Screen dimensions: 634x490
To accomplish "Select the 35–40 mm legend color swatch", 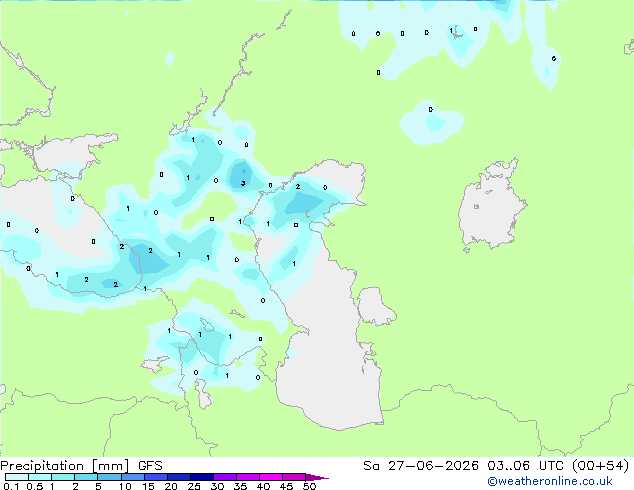I will pos(247,477).
